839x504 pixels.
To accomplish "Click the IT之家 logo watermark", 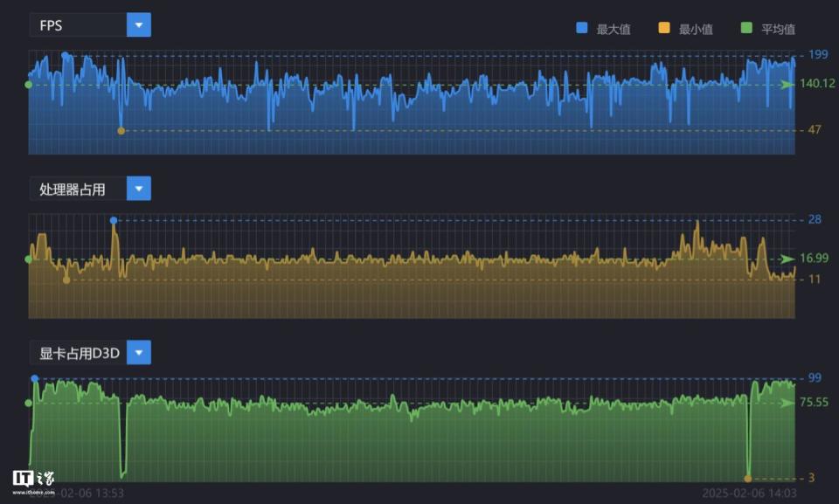I will point(33,479).
